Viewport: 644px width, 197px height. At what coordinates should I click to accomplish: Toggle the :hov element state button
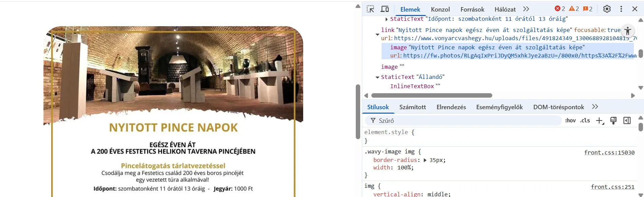570,120
